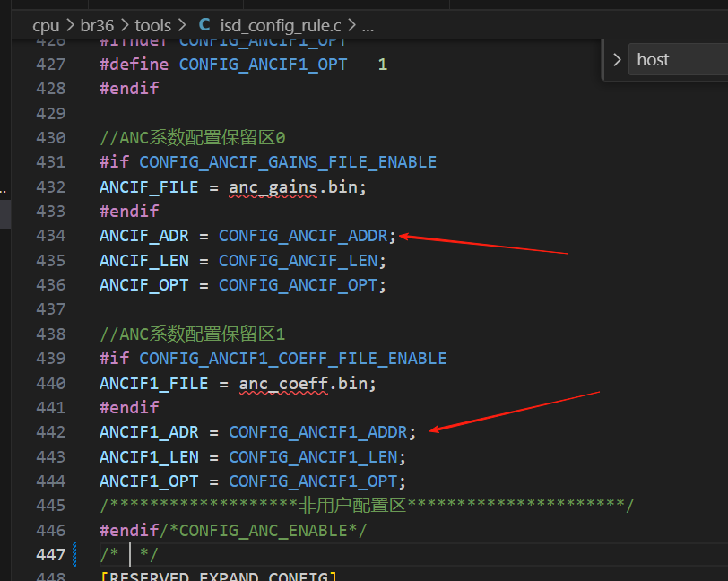Select the isd_config_rule.c breadcrumb item
This screenshot has height=581, width=728.
tap(281, 25)
